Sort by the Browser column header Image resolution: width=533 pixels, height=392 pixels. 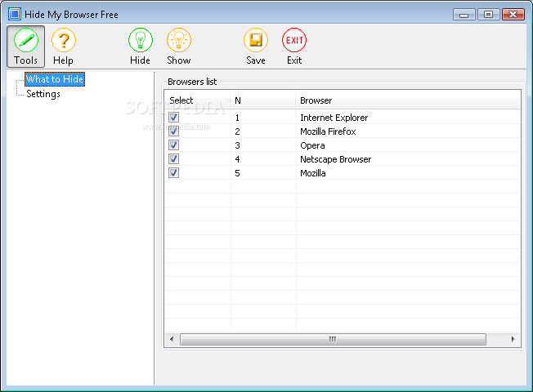[x=408, y=100]
